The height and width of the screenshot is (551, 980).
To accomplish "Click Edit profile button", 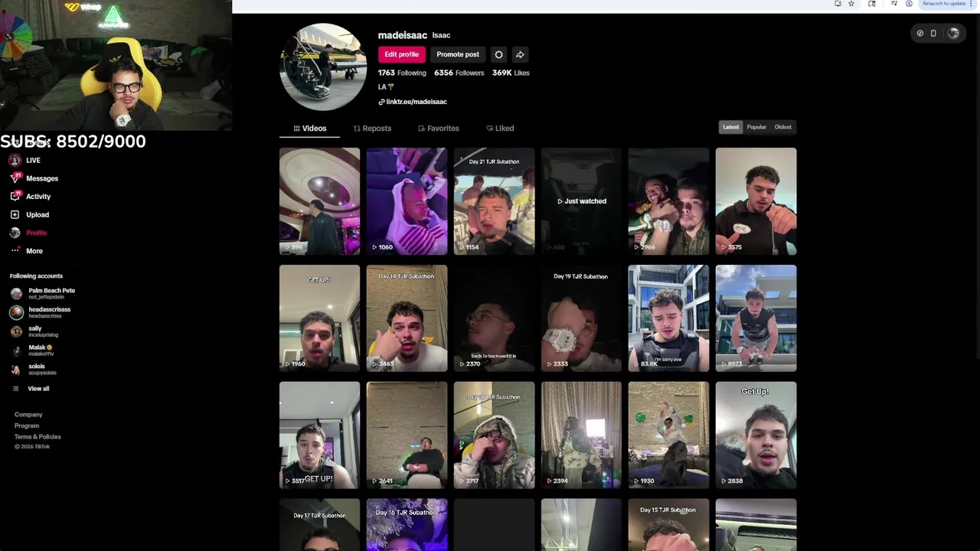I will pyautogui.click(x=401, y=54).
